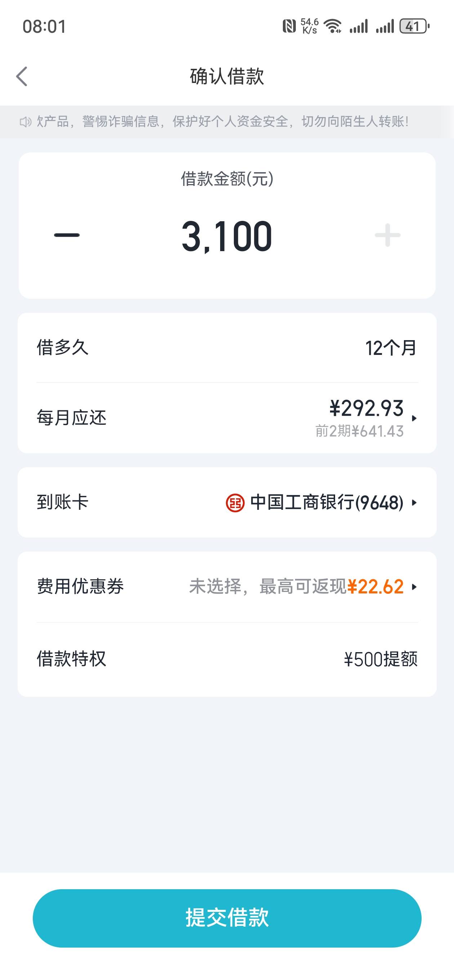Submit loan with 提交借款 button
454x980 pixels.
tap(227, 918)
